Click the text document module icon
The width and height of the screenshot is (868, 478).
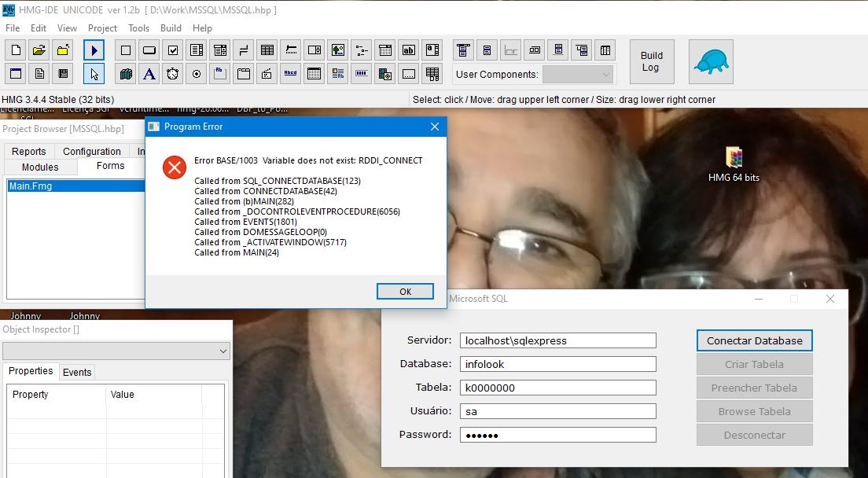(x=39, y=74)
